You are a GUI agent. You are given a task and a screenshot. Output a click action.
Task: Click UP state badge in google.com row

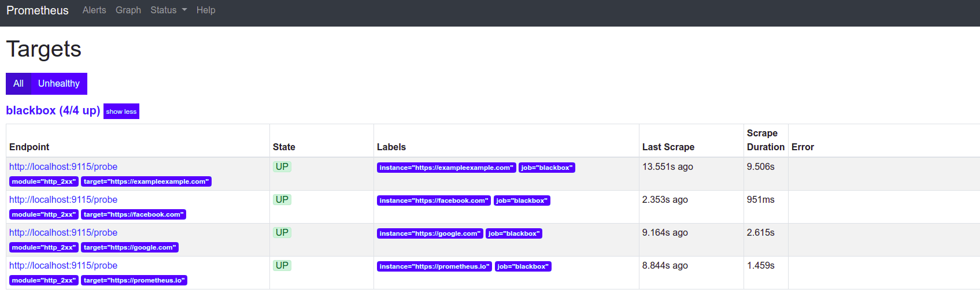tap(282, 232)
